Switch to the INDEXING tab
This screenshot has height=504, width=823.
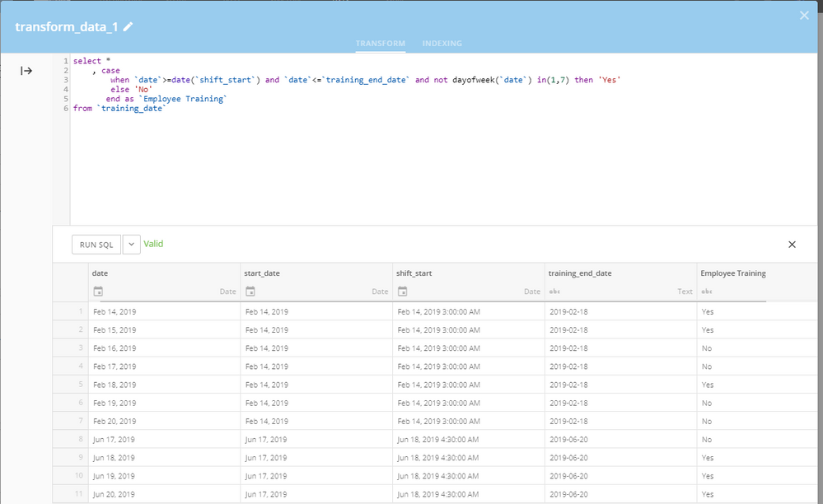442,44
